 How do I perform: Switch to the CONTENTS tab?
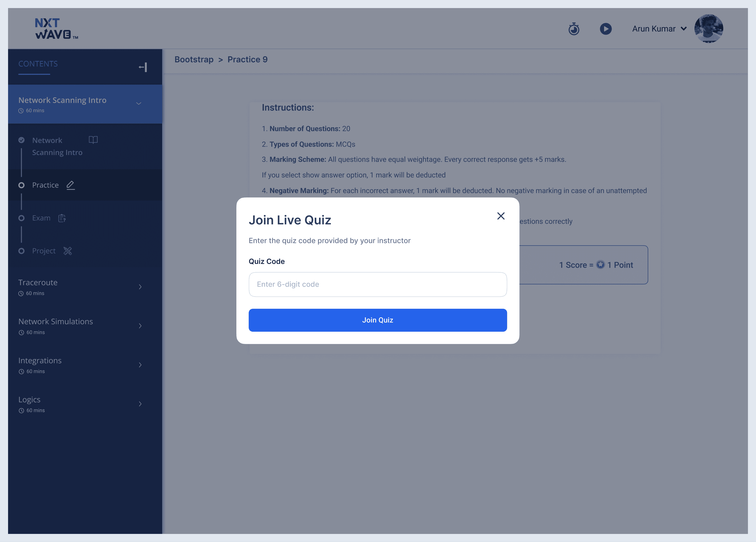click(38, 64)
